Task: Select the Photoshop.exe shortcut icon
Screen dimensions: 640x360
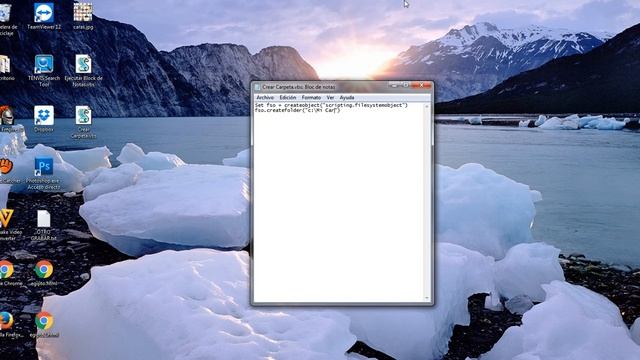Action: pos(44,173)
